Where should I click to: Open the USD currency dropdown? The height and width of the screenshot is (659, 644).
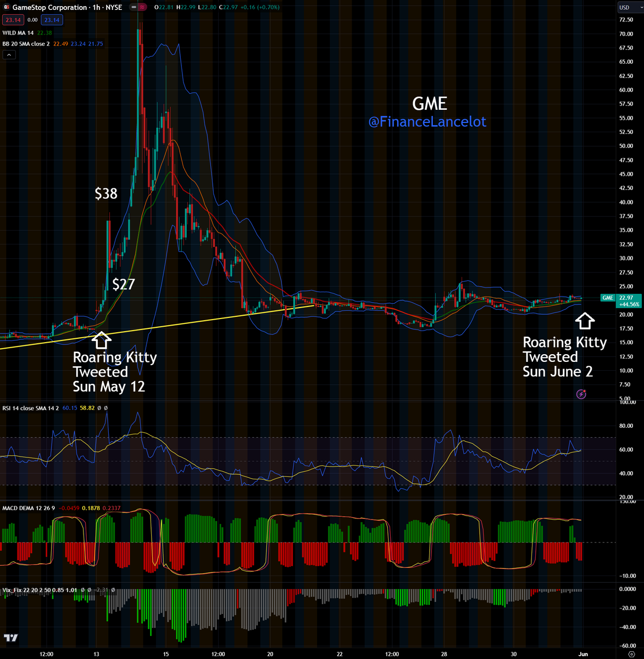pos(627,7)
